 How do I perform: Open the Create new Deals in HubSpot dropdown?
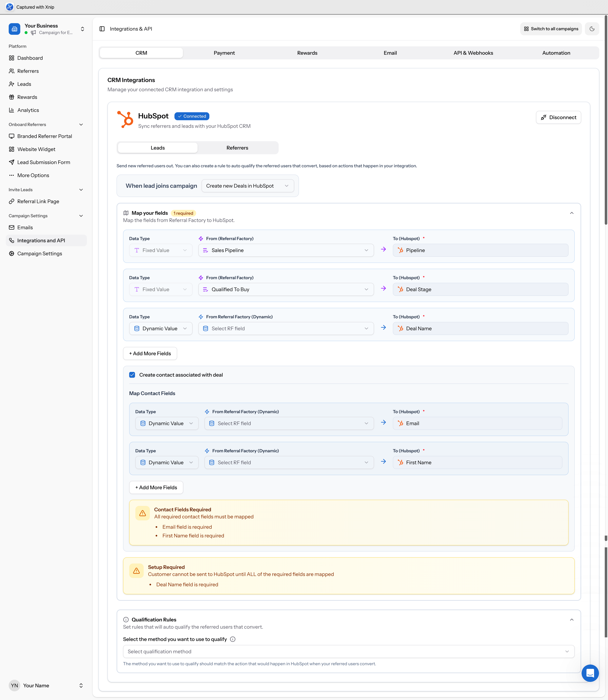[248, 186]
